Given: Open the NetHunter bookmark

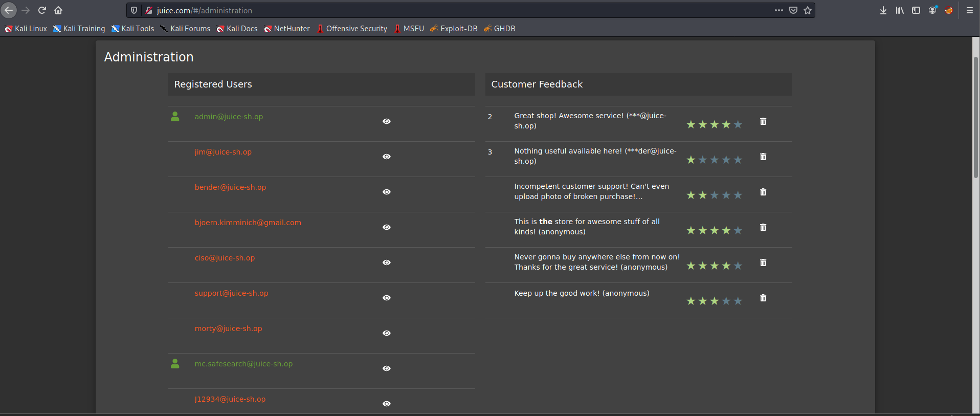Looking at the screenshot, I should click(x=287, y=29).
